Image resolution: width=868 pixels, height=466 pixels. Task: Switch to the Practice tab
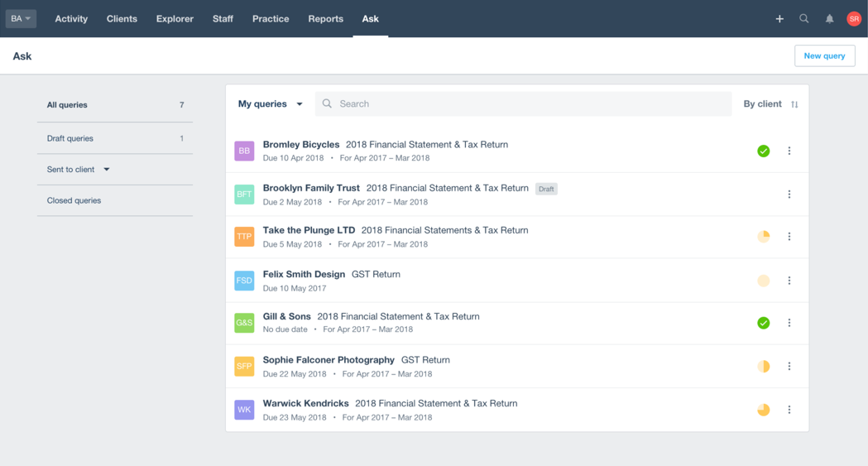(x=271, y=19)
